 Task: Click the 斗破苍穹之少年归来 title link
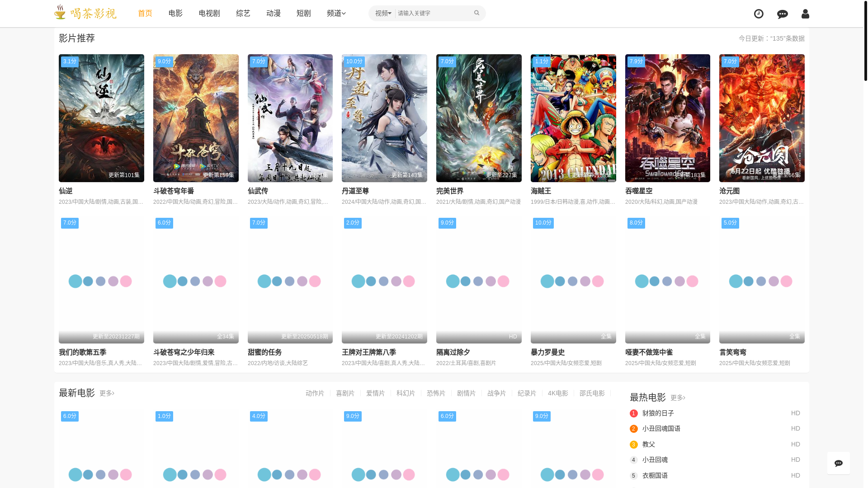point(184,352)
